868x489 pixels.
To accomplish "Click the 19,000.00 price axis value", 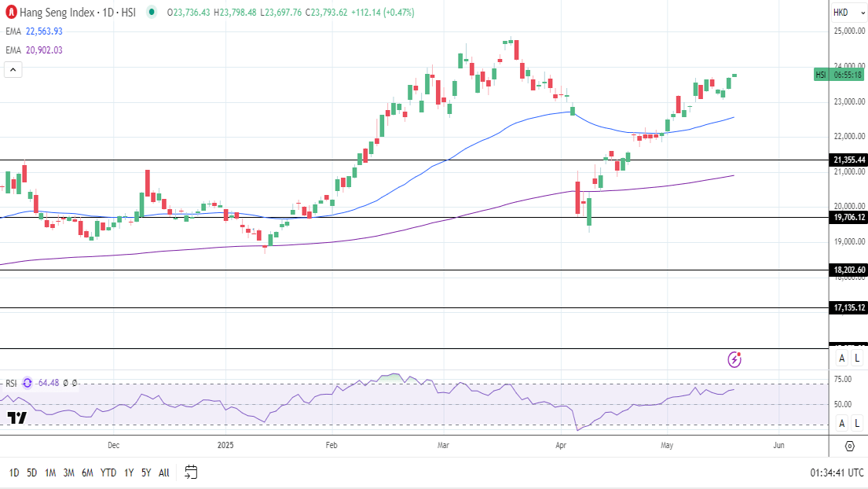I will [x=849, y=241].
